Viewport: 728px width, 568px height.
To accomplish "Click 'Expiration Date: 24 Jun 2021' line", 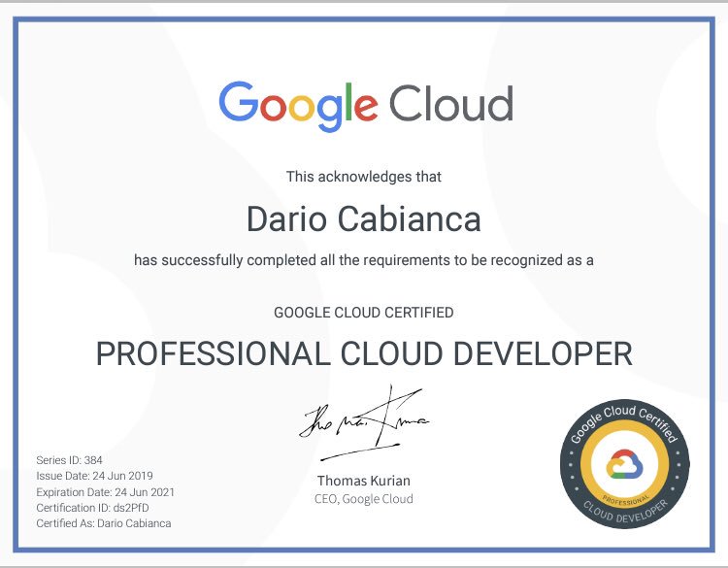I will (106, 492).
